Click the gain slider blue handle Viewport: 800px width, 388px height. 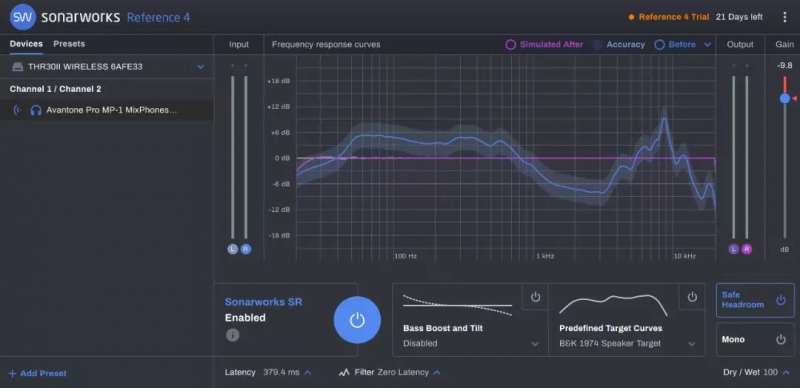[x=785, y=98]
